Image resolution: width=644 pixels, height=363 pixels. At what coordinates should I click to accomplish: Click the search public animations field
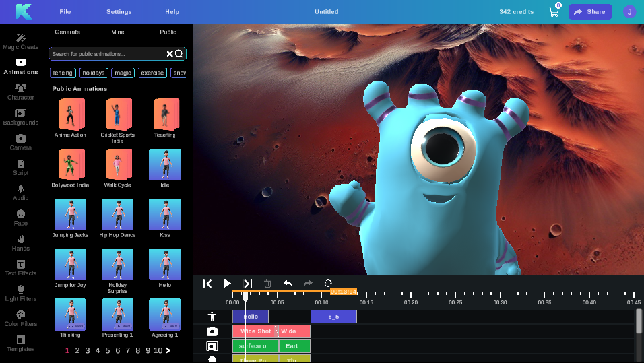[106, 54]
